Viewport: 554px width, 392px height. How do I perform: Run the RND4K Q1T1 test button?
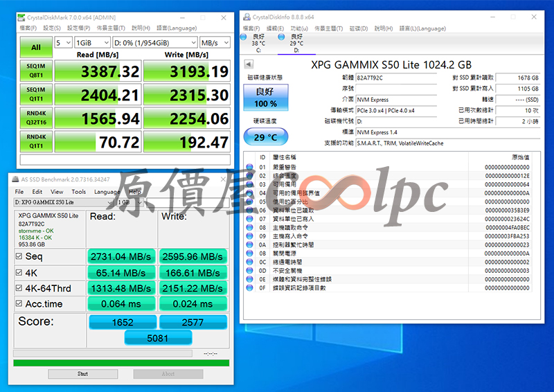(x=36, y=141)
